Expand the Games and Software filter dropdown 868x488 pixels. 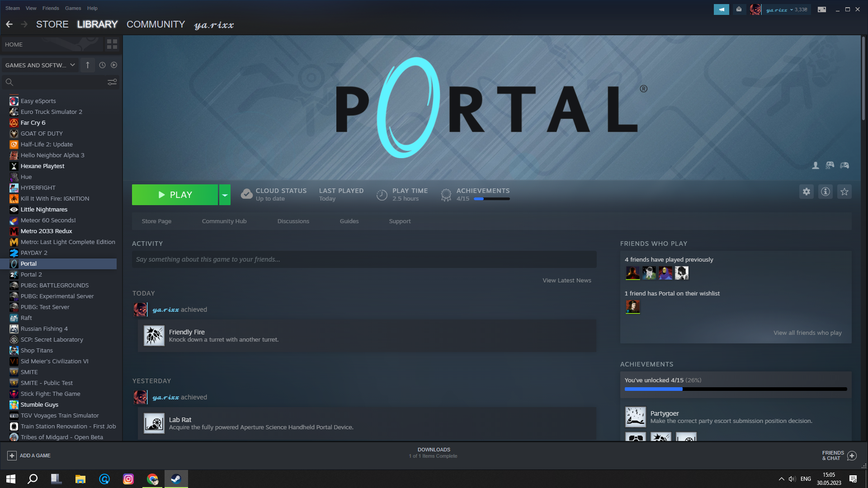pyautogui.click(x=40, y=65)
